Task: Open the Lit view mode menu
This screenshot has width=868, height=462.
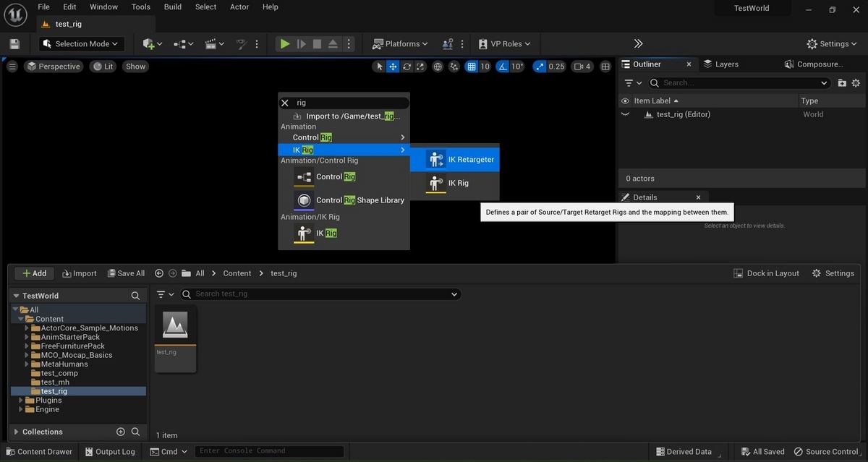Action: tap(103, 67)
